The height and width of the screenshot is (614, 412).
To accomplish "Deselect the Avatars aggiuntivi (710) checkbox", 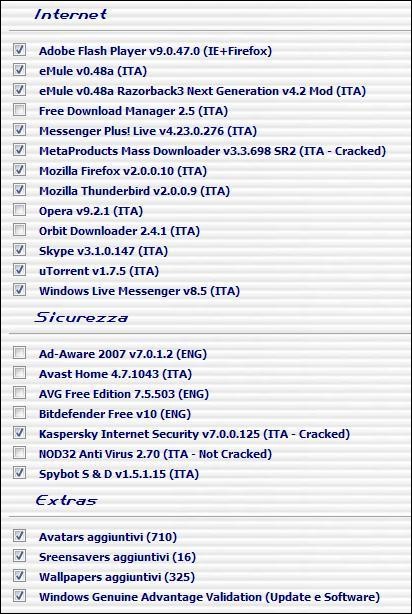I will click(x=19, y=536).
